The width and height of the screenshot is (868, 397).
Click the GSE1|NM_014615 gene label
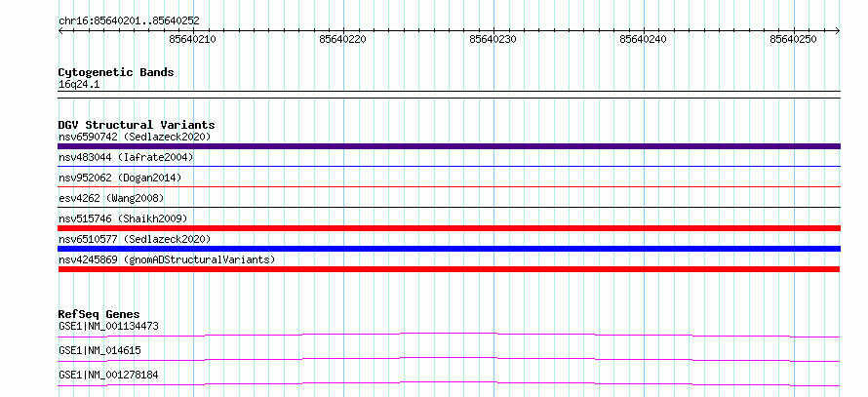coord(99,350)
